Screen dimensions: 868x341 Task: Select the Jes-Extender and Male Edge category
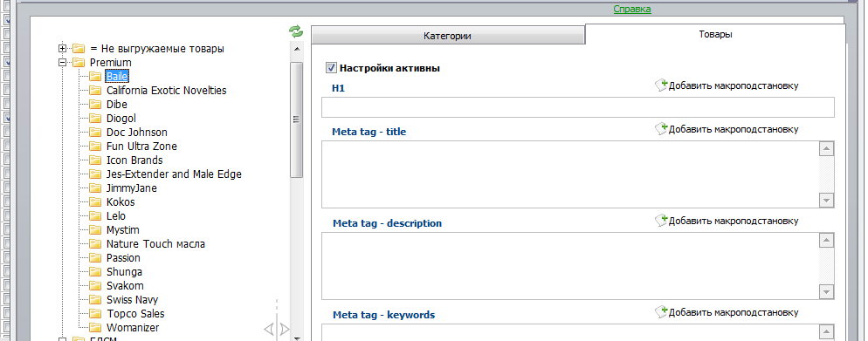coord(174,174)
